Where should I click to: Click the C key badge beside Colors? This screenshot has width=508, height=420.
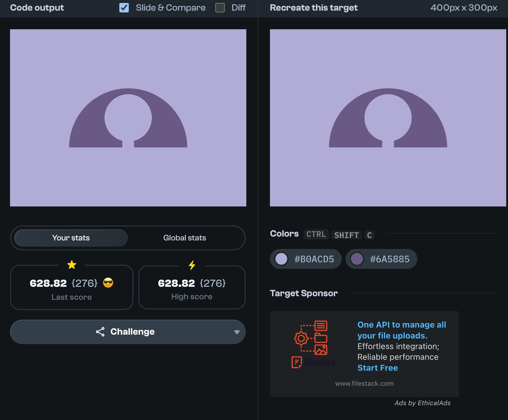(x=369, y=235)
